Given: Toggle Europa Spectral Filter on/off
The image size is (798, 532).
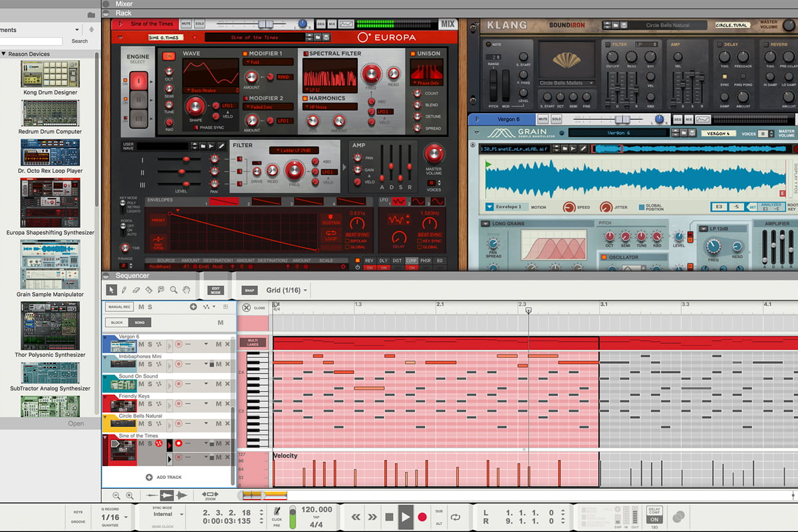Looking at the screenshot, I should [x=305, y=53].
